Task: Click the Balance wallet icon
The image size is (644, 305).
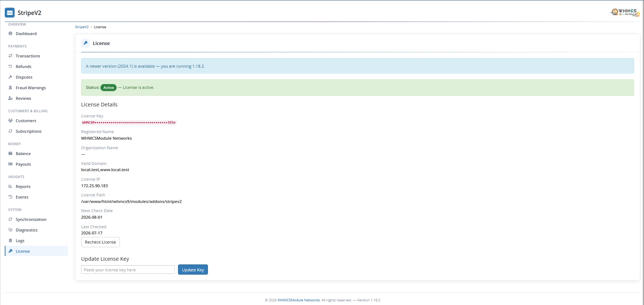Action: tap(11, 154)
